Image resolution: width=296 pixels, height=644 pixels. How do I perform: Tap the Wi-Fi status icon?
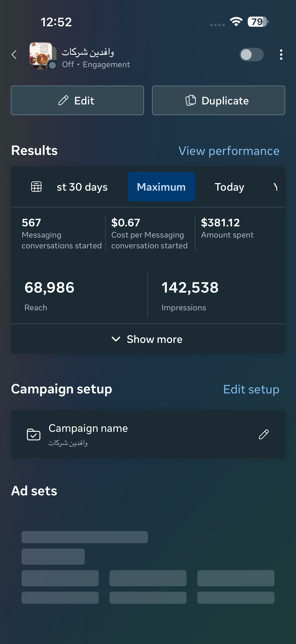click(x=236, y=22)
